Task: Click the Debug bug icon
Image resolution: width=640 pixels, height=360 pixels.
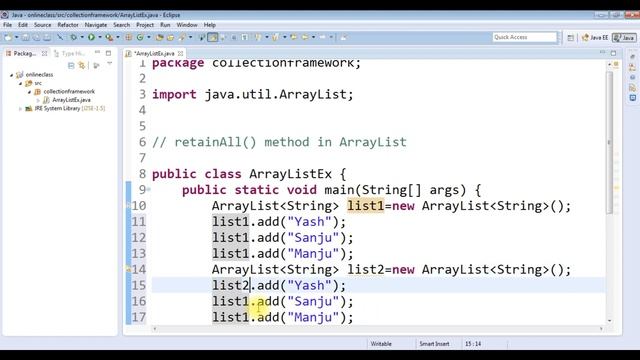Action: click(x=73, y=38)
